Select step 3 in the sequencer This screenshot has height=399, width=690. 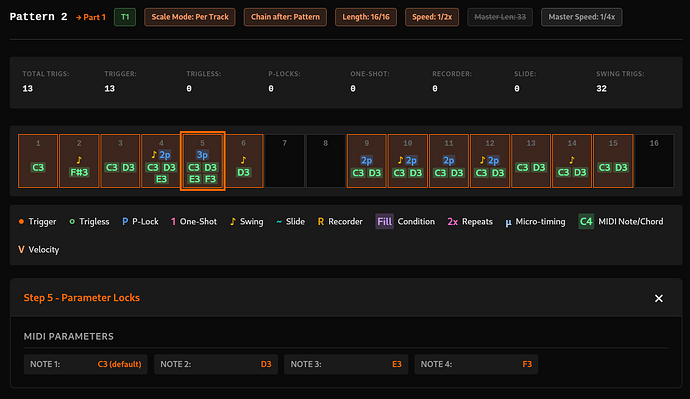tap(120, 161)
